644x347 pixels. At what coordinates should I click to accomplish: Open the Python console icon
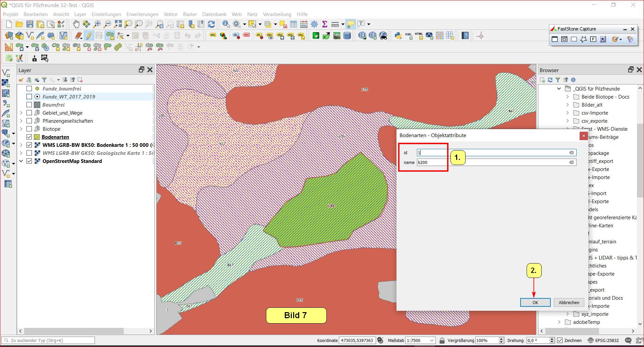point(398,36)
